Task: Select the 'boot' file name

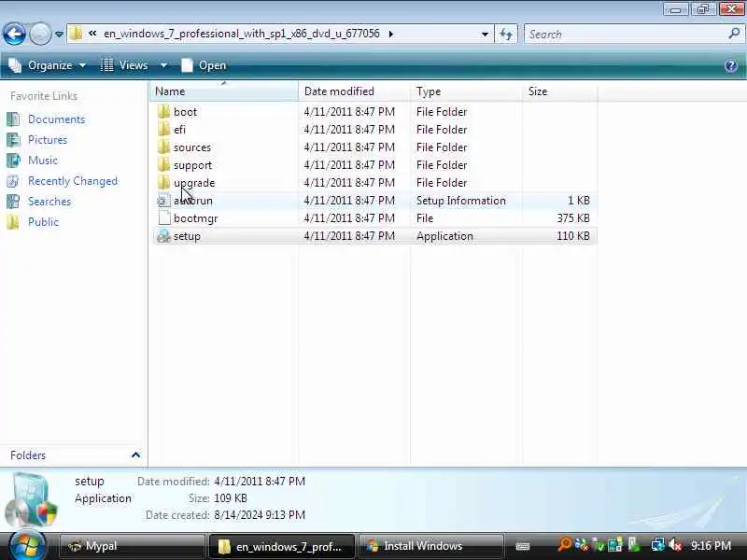Action: [x=185, y=112]
